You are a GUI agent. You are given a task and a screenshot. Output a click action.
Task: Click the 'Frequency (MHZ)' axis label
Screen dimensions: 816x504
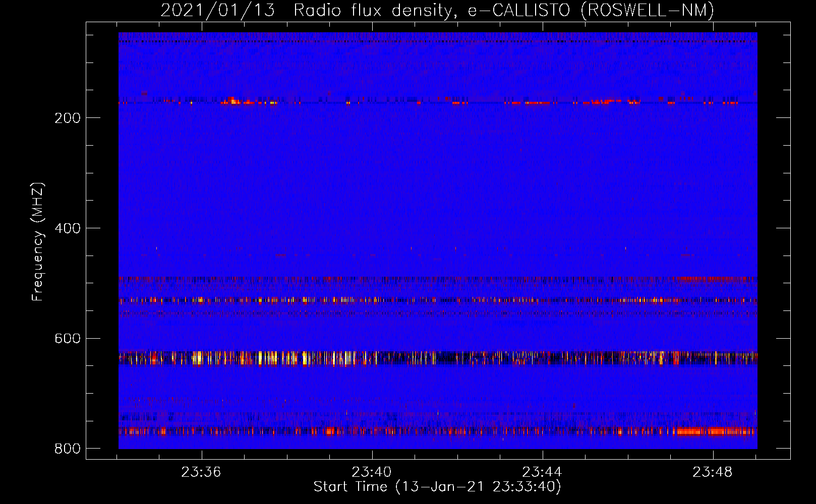(38, 242)
